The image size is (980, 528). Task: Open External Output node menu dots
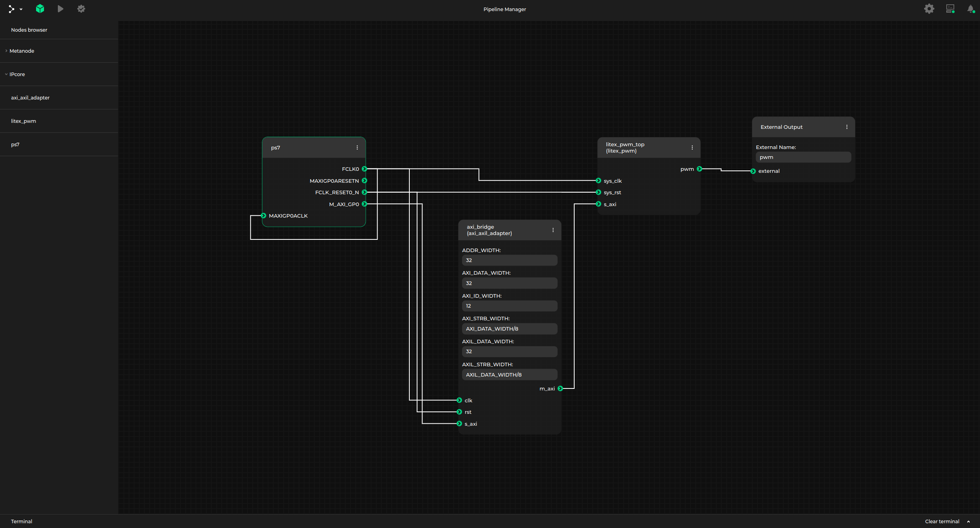coord(847,127)
